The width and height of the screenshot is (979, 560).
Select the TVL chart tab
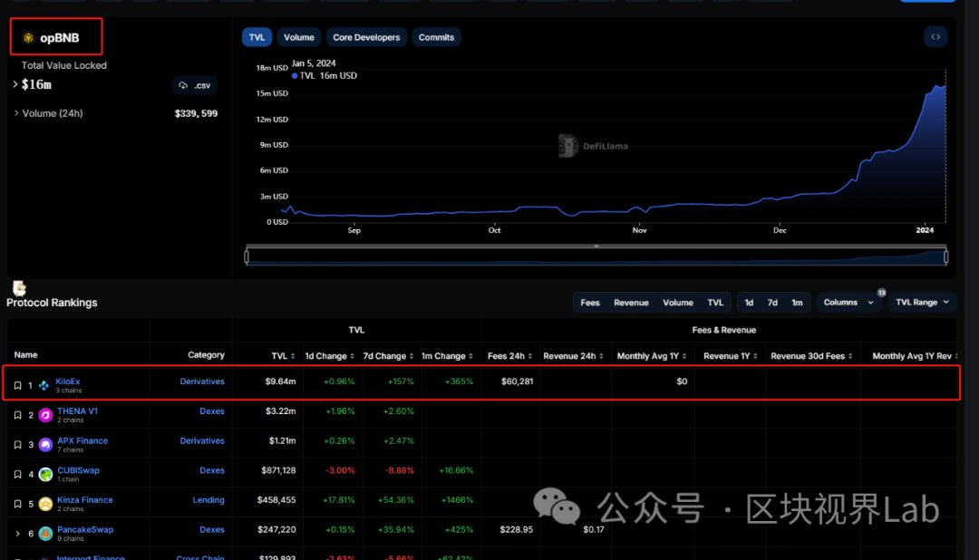pyautogui.click(x=257, y=37)
